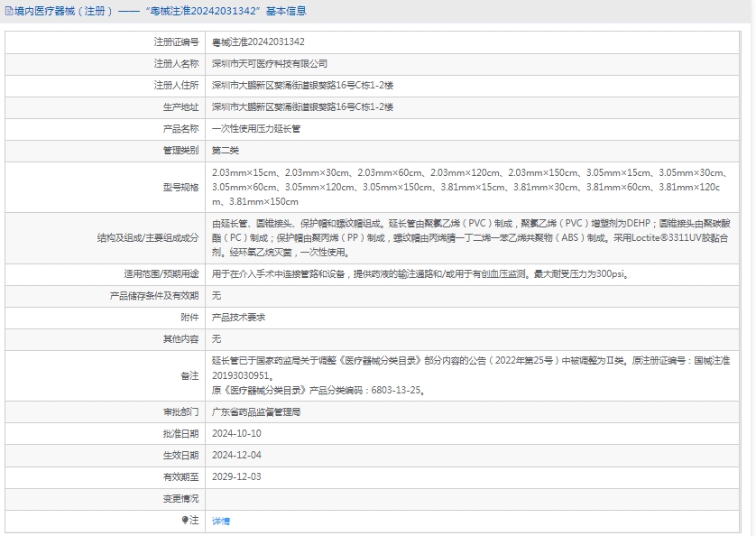This screenshot has width=756, height=536.
Task: Click effective date 2024-12-04
Action: (x=236, y=455)
